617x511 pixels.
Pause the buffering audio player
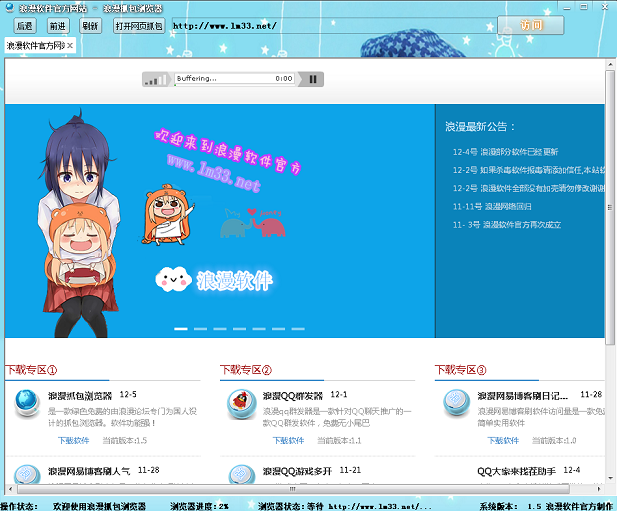pyautogui.click(x=313, y=79)
